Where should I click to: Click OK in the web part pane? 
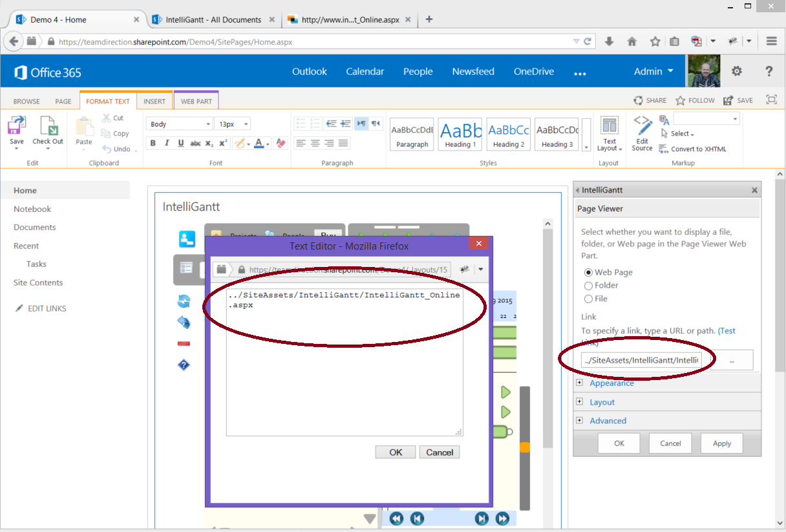point(619,443)
